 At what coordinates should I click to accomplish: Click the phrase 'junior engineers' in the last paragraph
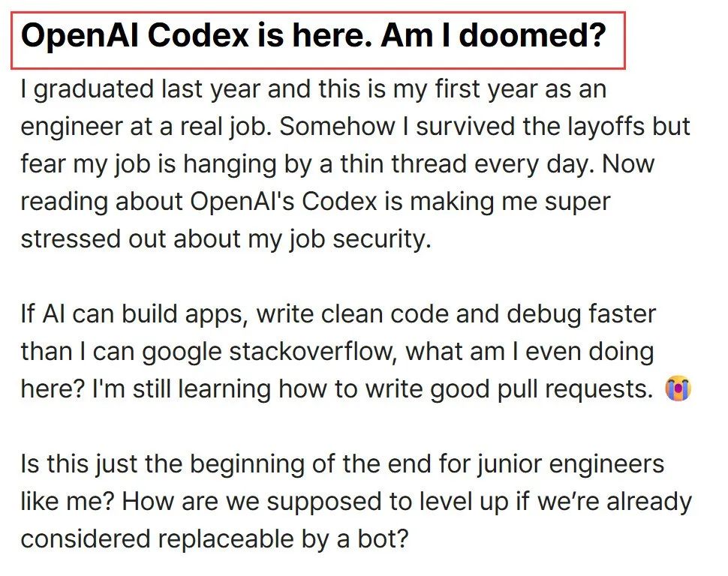570,464
